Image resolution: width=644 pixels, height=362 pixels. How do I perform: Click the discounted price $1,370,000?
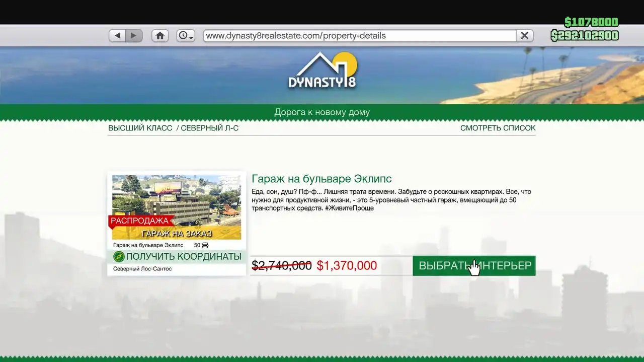tap(347, 266)
